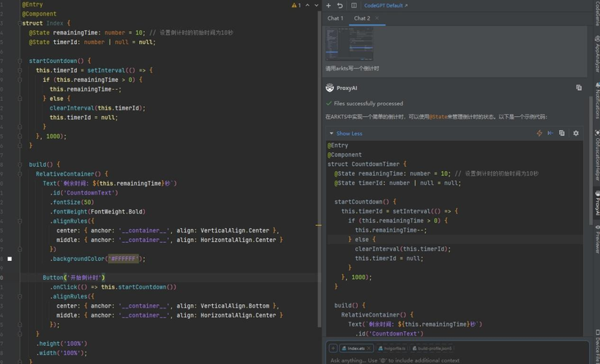The image size is (600, 364).
Task: Remove Index.ets from the attached context
Action: click(369, 349)
